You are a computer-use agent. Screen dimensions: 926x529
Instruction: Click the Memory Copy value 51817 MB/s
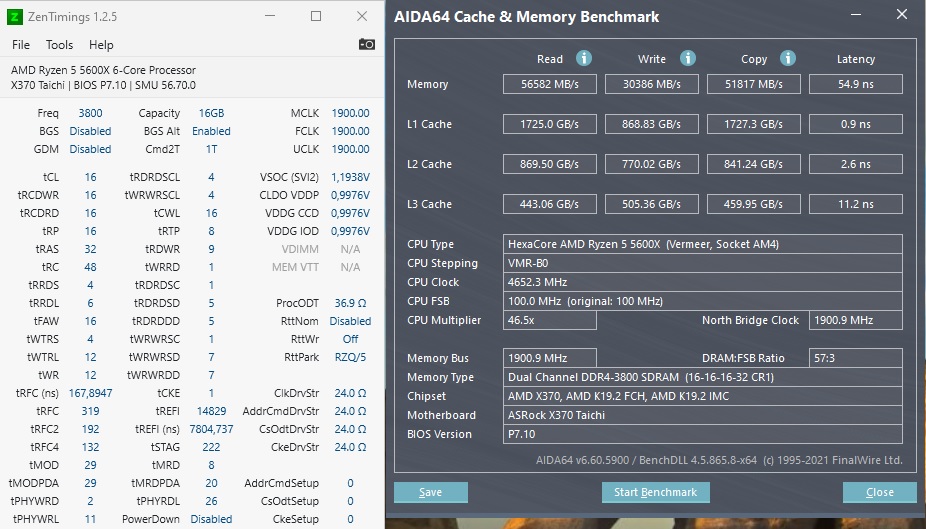pyautogui.click(x=754, y=84)
